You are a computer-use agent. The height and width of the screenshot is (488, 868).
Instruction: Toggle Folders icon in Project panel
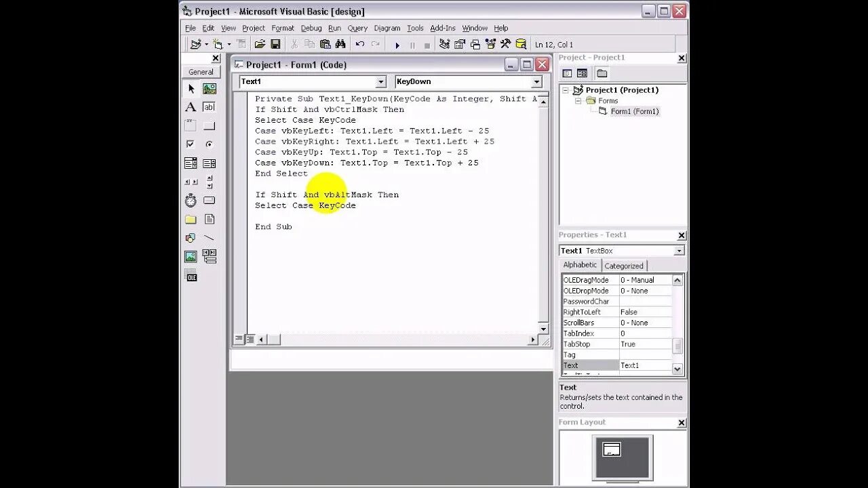[x=601, y=73]
